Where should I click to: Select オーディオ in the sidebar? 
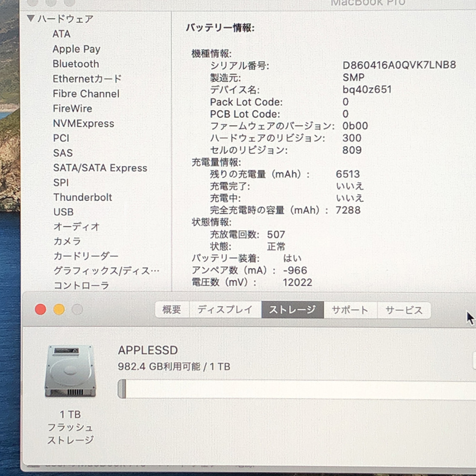tap(77, 227)
